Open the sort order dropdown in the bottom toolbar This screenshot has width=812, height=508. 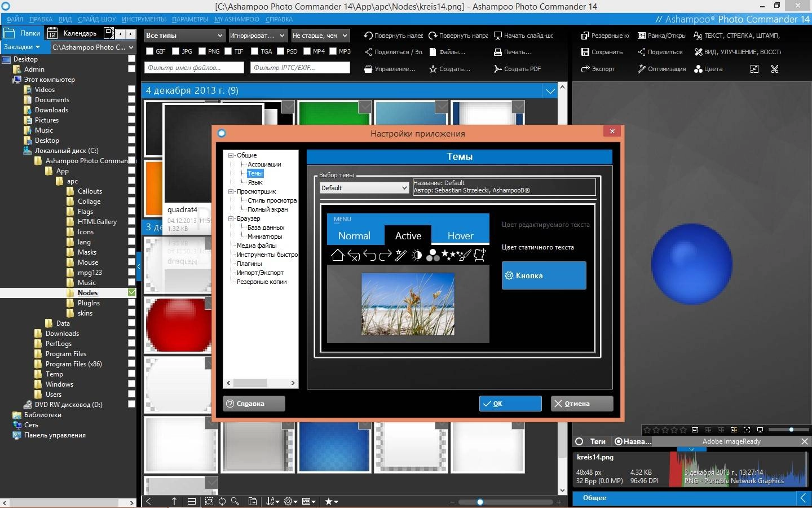(x=273, y=501)
